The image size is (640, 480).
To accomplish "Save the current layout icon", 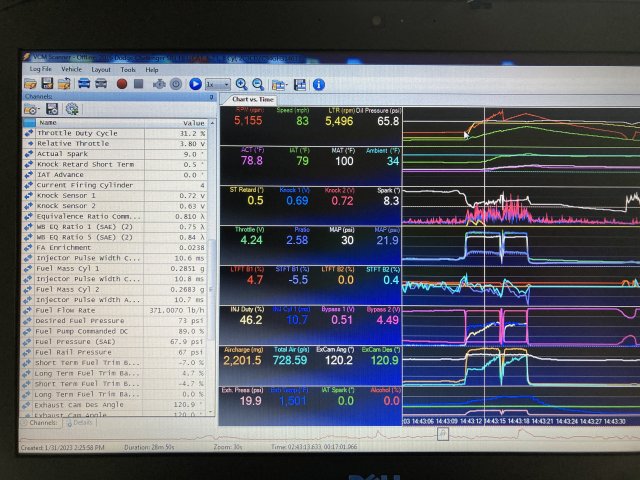I will click(300, 85).
